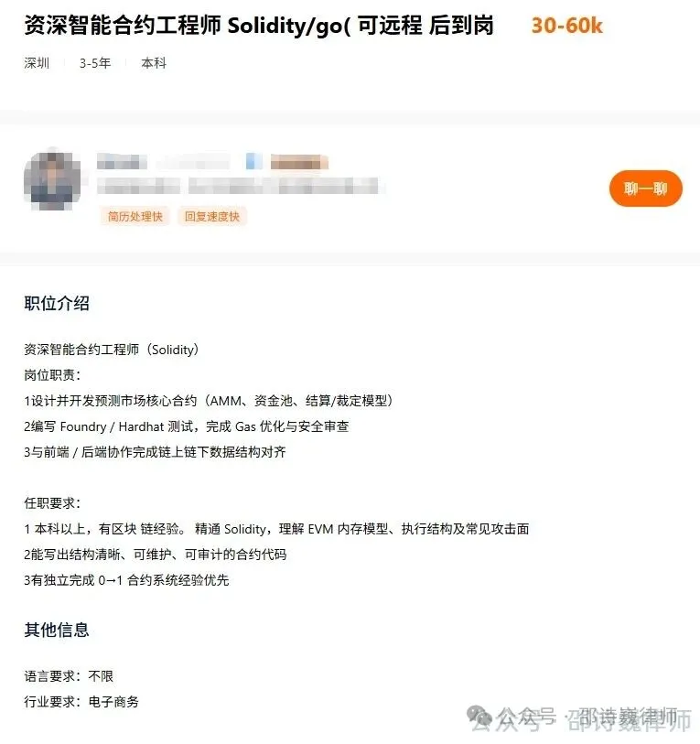Click the 岗位职责 line in description
The image size is (700, 744).
pos(52,375)
